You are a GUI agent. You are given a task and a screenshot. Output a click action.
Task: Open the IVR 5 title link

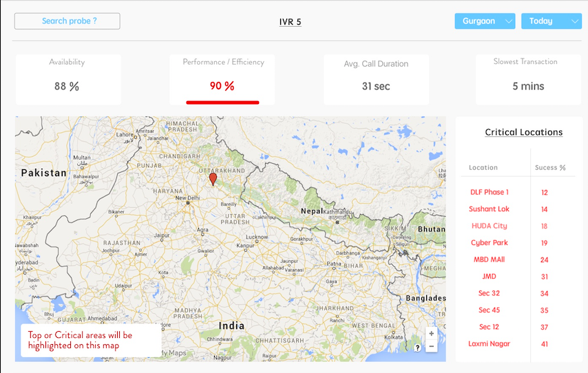coord(291,22)
